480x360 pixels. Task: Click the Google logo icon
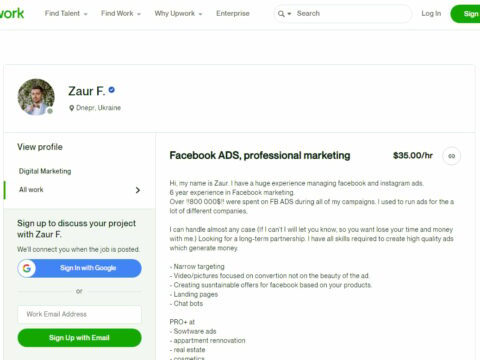(x=27, y=268)
